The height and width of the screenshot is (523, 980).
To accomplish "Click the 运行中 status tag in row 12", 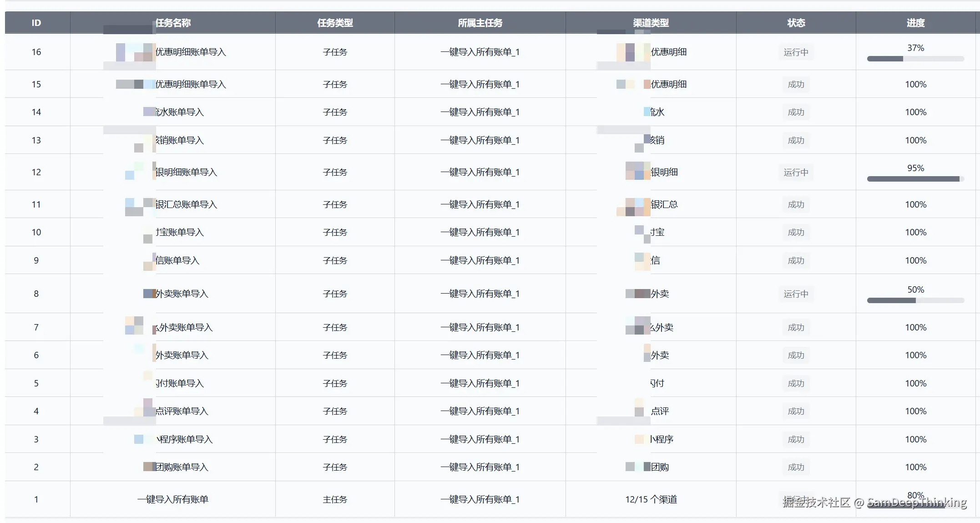I will point(796,173).
